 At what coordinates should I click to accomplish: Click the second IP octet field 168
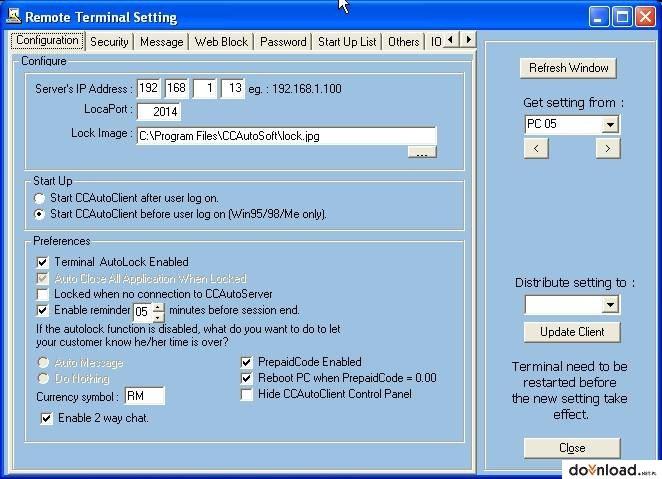176,88
